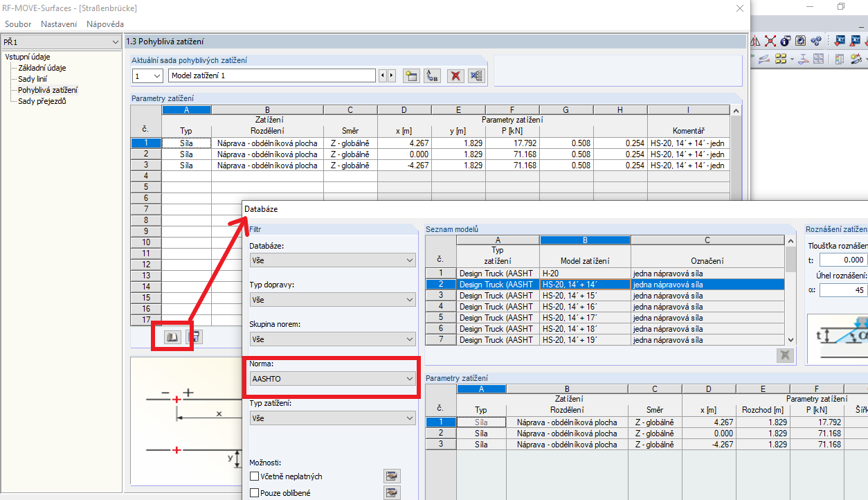This screenshot has height=500, width=868.
Task: Click the table grid icon in background toolbar
Action: click(818, 59)
